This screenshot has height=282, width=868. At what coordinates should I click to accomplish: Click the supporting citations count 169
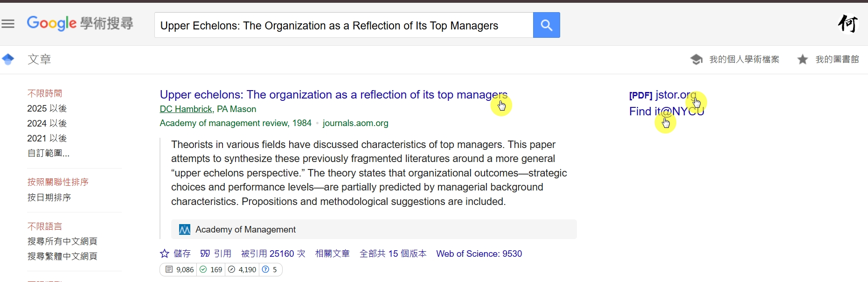tap(211, 270)
